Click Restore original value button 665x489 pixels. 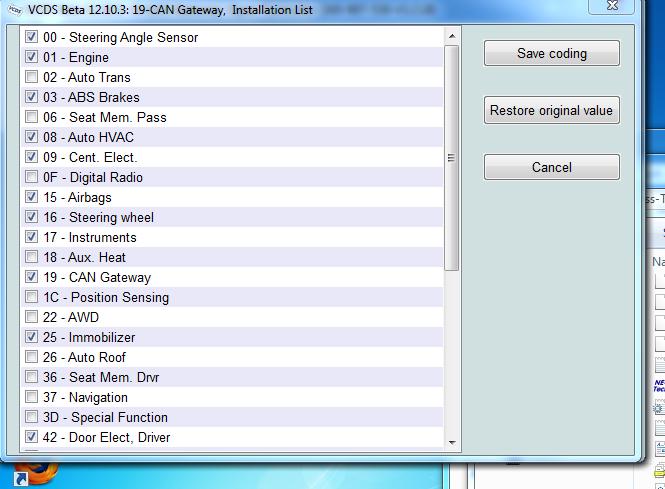[x=551, y=110]
